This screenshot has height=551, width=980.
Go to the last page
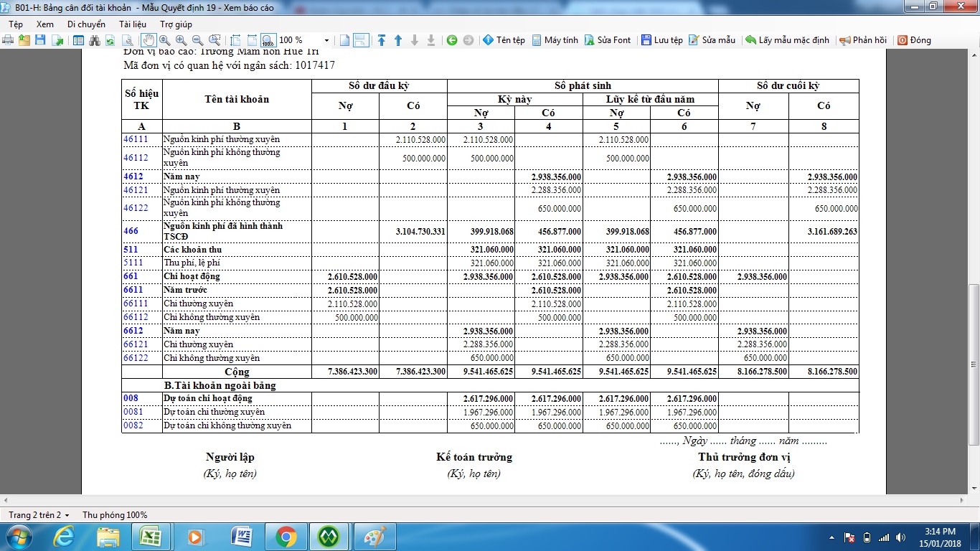431,40
